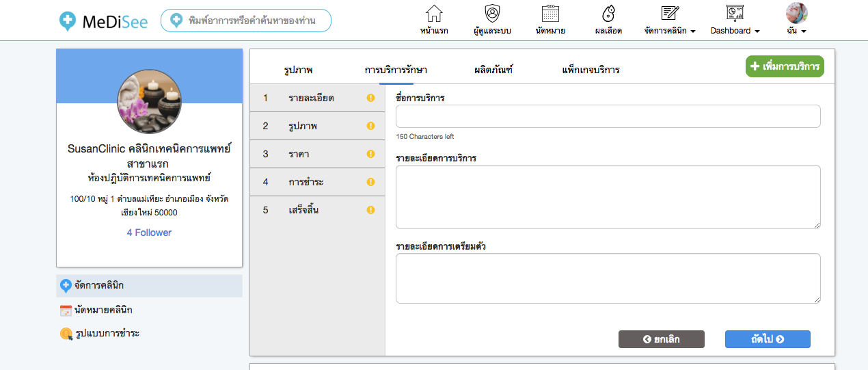Open the แพ็กเกจบริการ tab
The height and width of the screenshot is (370, 868).
click(591, 70)
